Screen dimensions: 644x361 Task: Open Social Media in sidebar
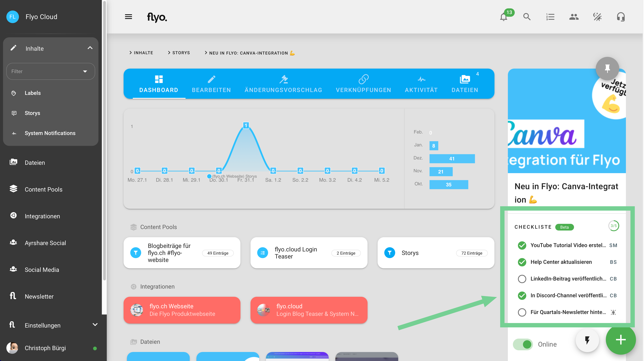pyautogui.click(x=51, y=269)
